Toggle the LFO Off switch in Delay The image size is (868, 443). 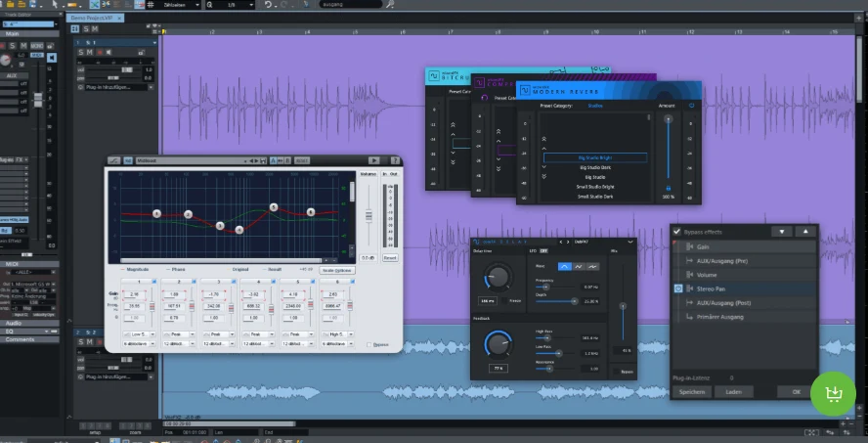[x=544, y=251]
